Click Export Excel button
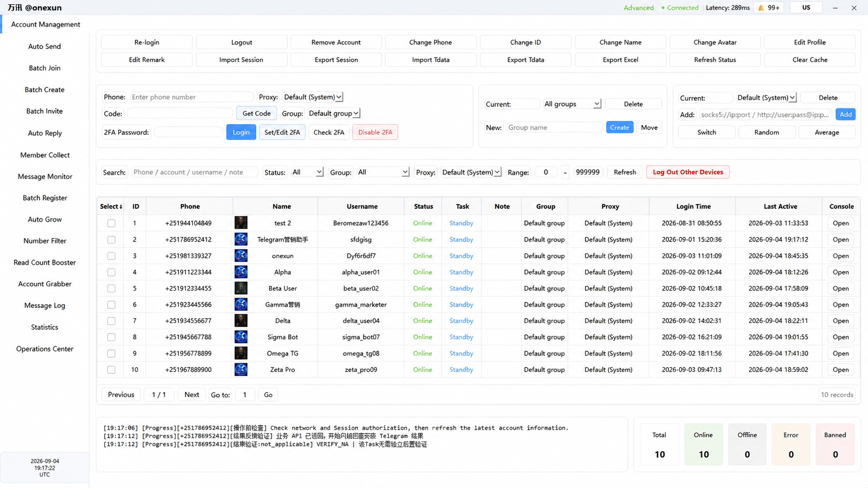868x488 pixels. point(621,60)
